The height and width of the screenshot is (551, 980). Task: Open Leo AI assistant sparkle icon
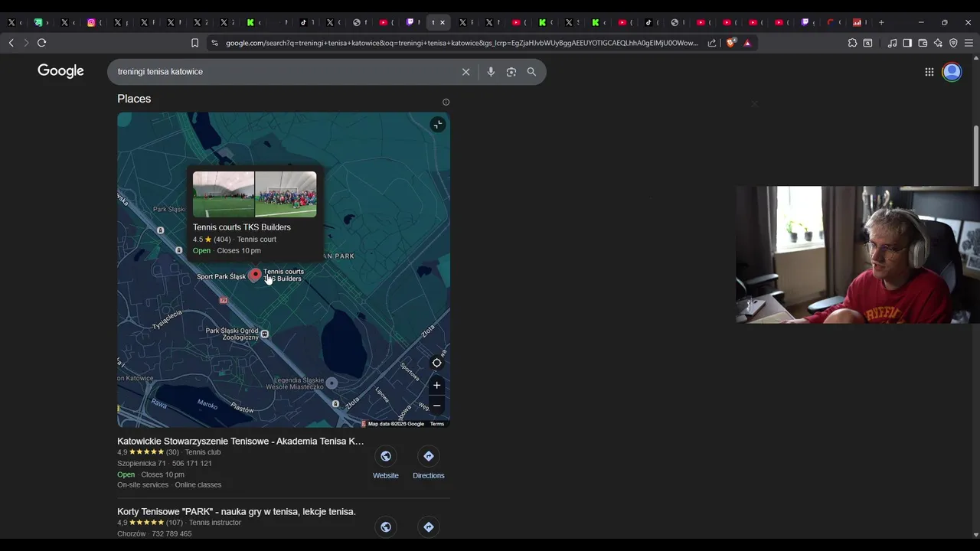[938, 43]
